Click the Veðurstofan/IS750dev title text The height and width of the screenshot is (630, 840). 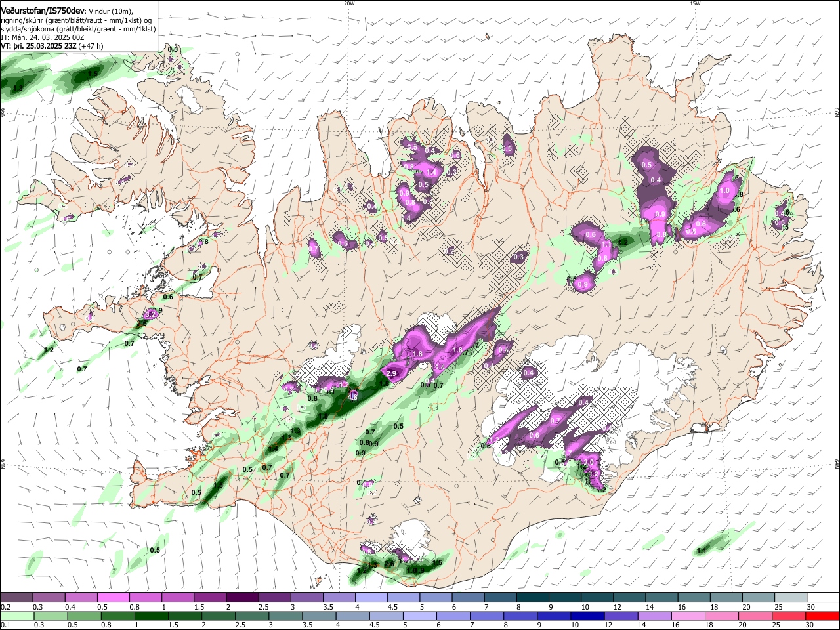(x=43, y=10)
